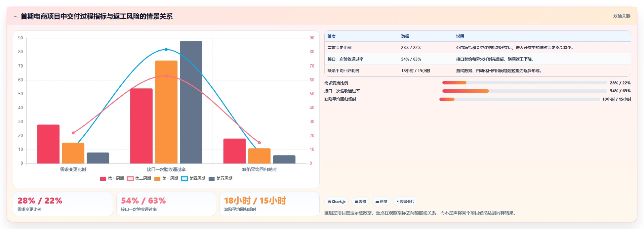Click the tall gray 第五周期 bar near 88

point(191,102)
